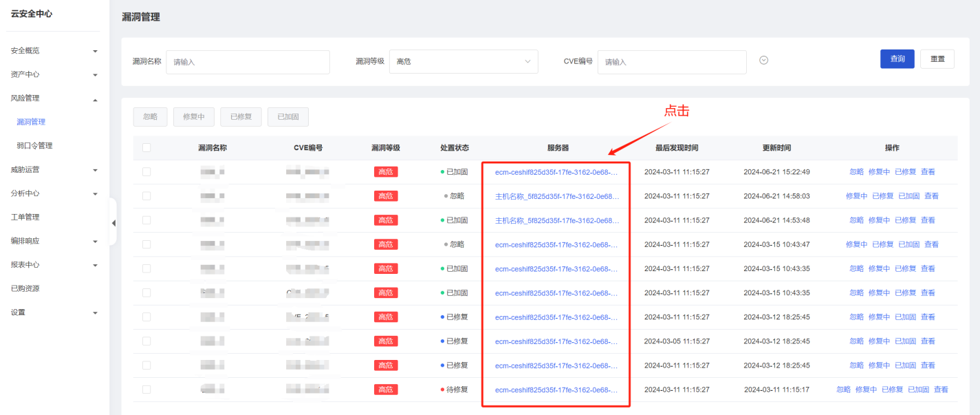This screenshot has height=415, width=980.
Task: Select the checkbox of the 待修复 row
Action: (146, 390)
